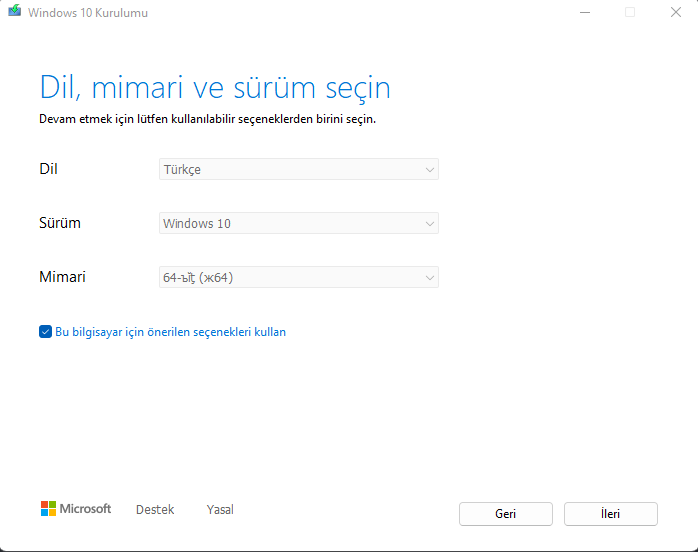Viewport: 698px width, 552px height.
Task: Close the Windows 10 Kurulumu window
Action: 676,12
